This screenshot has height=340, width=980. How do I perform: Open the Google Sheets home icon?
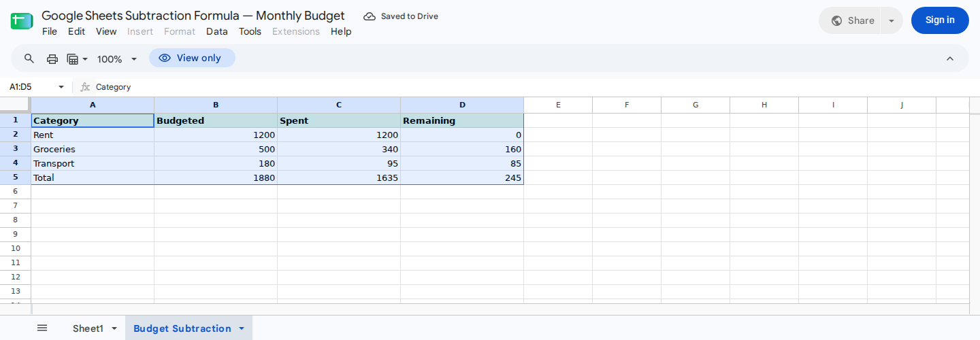(x=22, y=20)
